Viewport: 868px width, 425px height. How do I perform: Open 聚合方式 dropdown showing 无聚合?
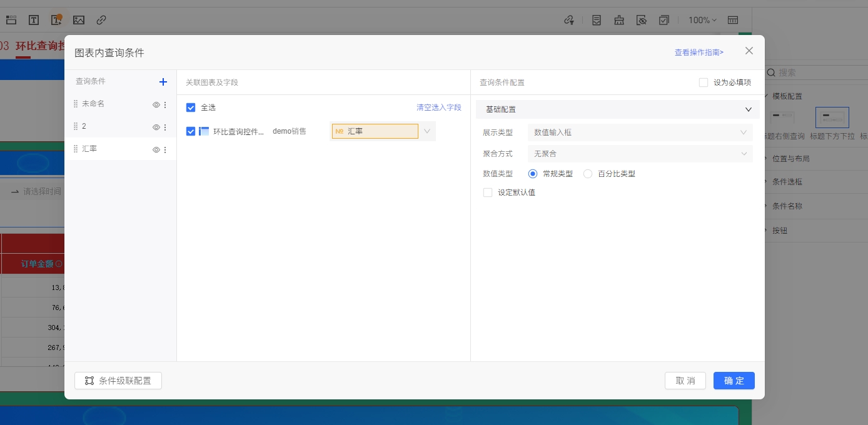(x=640, y=153)
